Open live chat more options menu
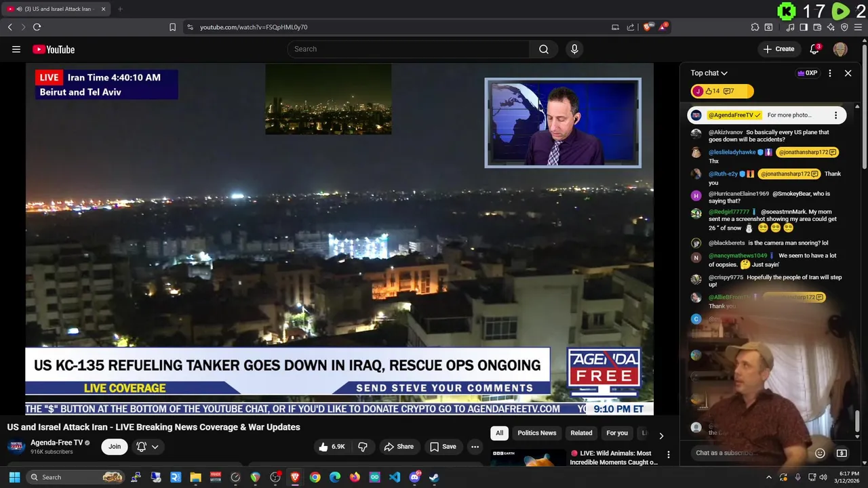 (x=829, y=73)
